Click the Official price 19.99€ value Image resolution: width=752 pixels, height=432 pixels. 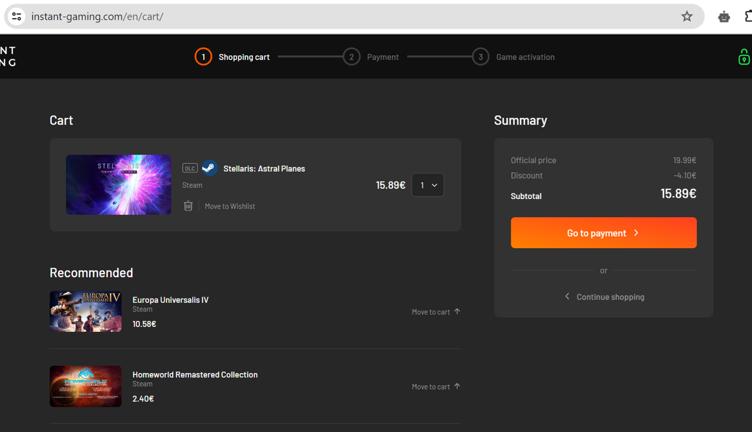pyautogui.click(x=684, y=160)
